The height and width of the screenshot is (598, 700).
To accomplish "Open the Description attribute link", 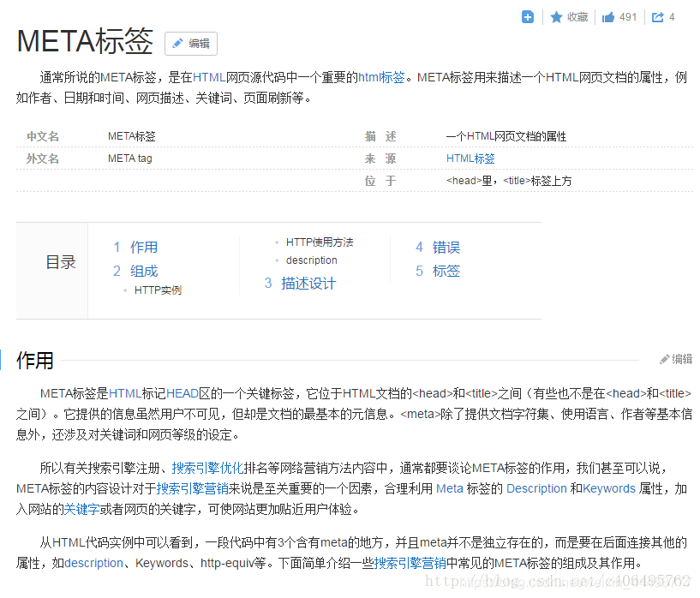I will (x=536, y=488).
